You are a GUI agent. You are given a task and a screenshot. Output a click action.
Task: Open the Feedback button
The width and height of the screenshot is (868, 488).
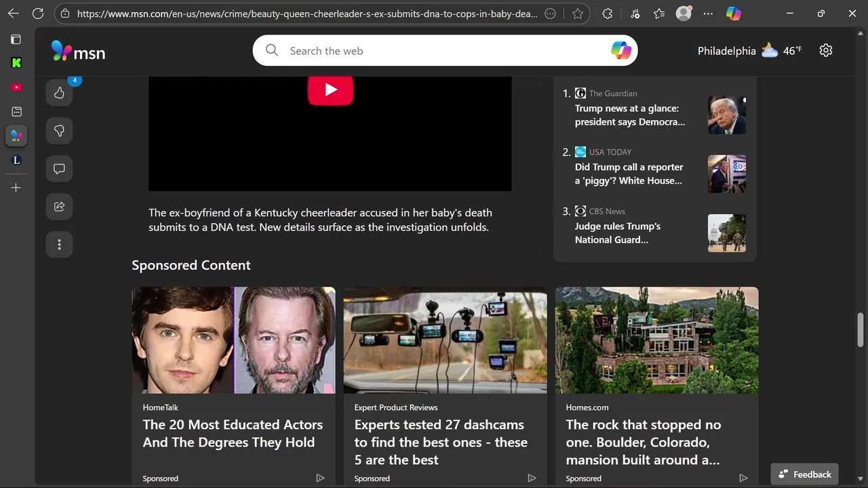[x=805, y=474]
